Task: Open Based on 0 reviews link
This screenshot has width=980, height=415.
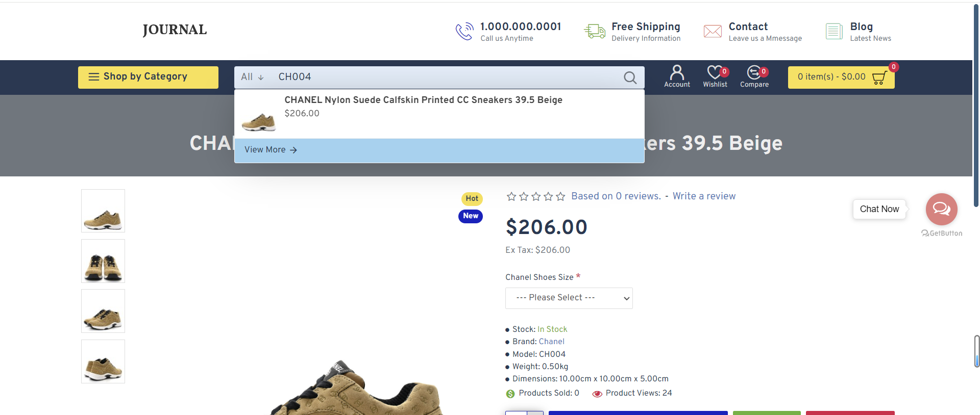Action: pos(616,196)
